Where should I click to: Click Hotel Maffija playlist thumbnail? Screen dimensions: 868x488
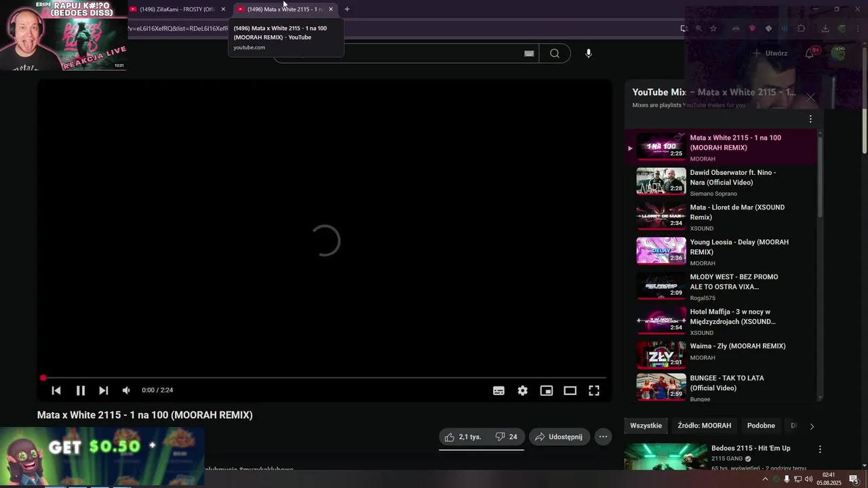pos(661,321)
